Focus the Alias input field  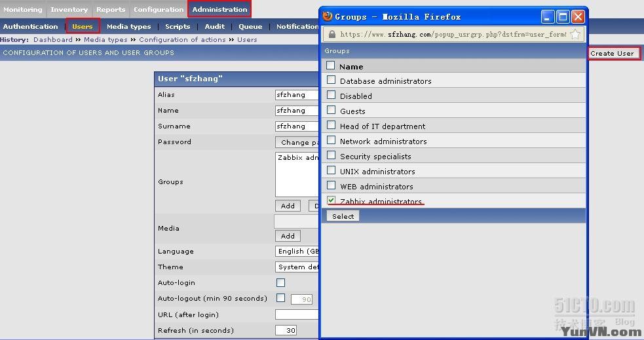point(297,95)
